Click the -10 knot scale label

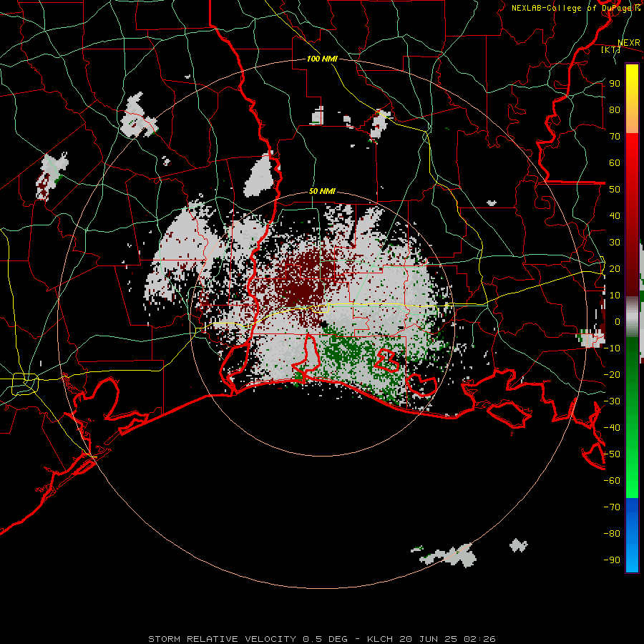pos(613,348)
